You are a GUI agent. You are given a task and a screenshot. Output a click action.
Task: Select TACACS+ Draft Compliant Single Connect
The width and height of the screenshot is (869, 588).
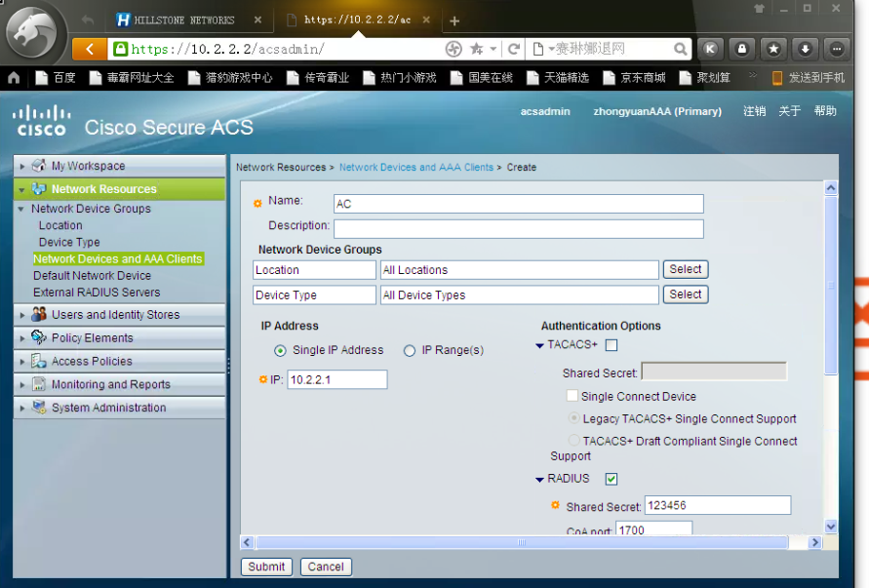point(574,440)
